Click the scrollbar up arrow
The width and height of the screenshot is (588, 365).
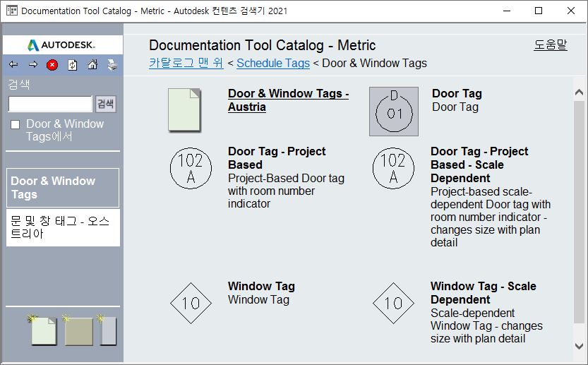579,92
